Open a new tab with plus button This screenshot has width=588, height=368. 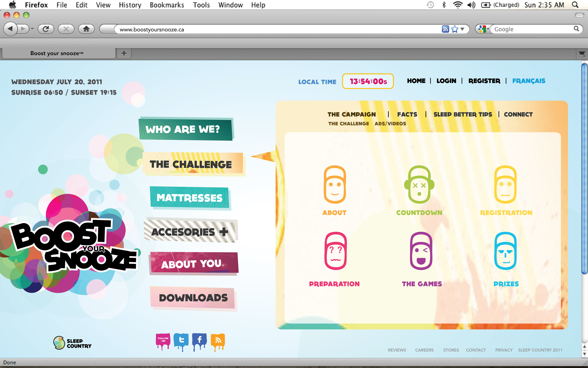124,53
